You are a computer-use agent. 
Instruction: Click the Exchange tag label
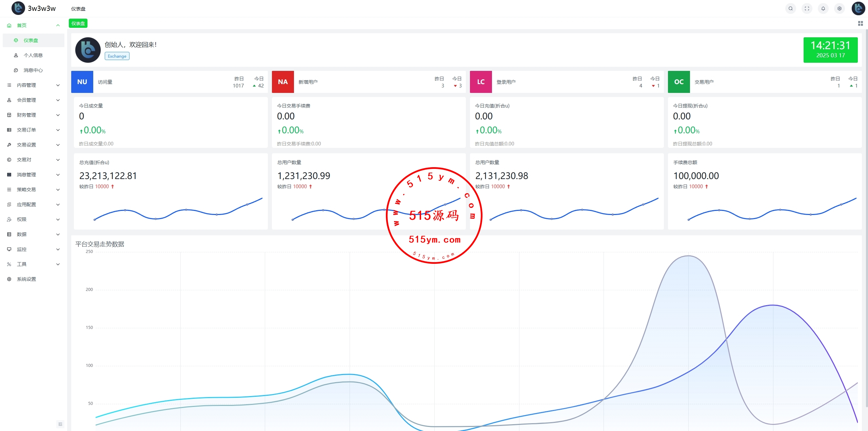117,56
